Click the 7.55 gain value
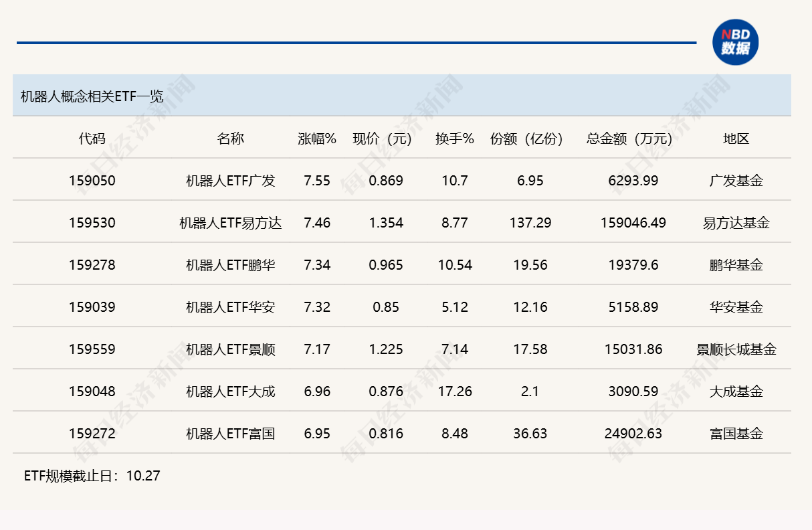The image size is (812, 530). click(317, 181)
